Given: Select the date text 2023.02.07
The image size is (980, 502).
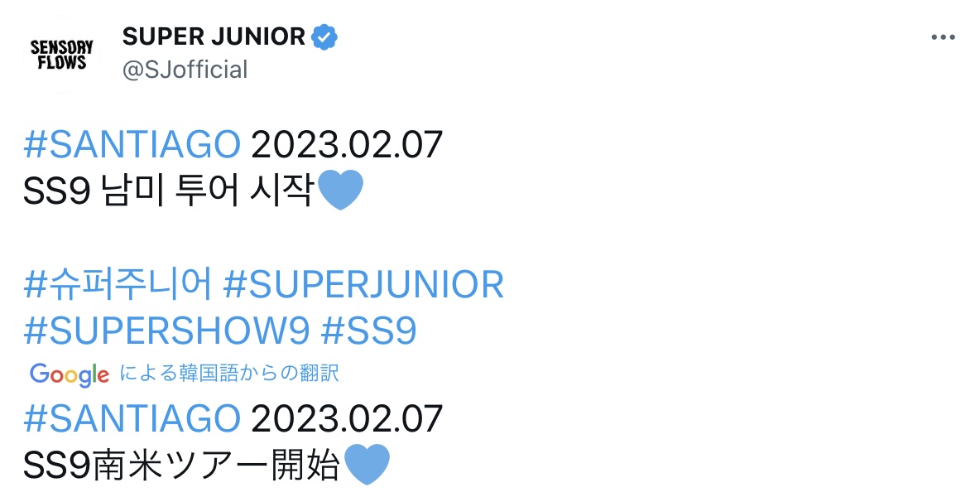Looking at the screenshot, I should click(x=349, y=146).
